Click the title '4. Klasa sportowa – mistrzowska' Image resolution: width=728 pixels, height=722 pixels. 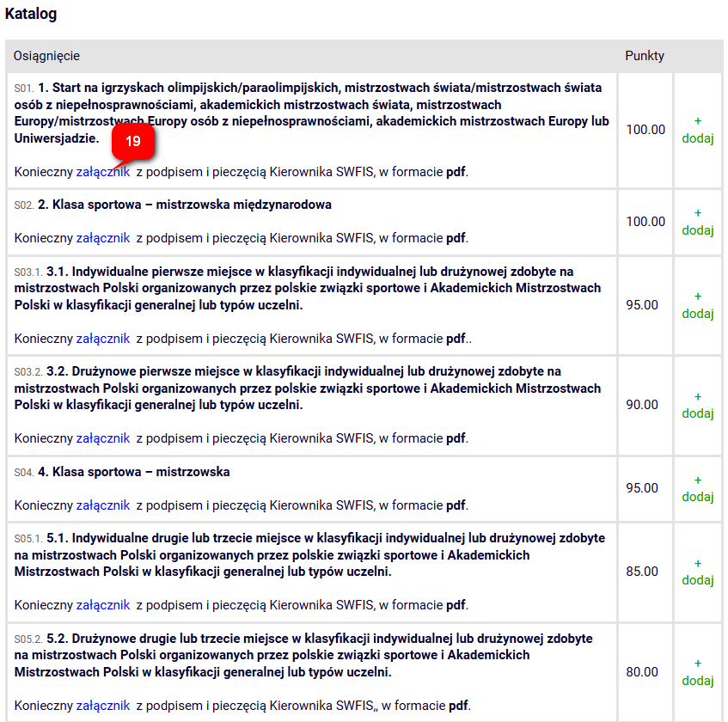134,472
